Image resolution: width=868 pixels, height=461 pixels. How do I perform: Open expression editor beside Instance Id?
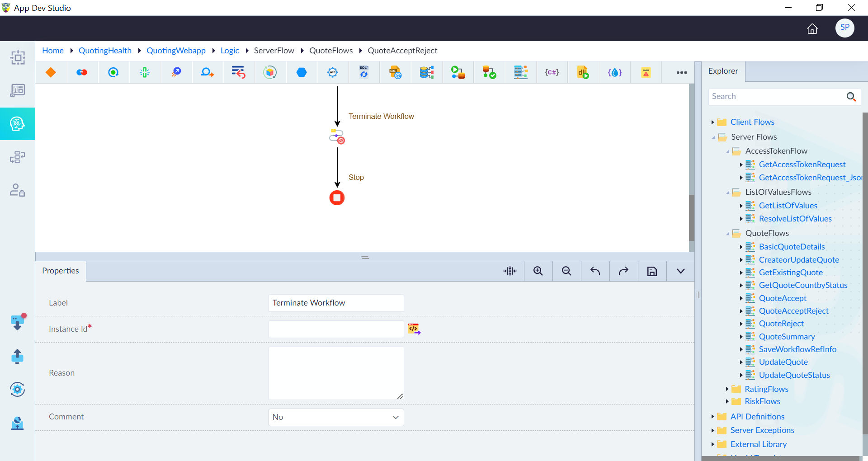(x=414, y=329)
